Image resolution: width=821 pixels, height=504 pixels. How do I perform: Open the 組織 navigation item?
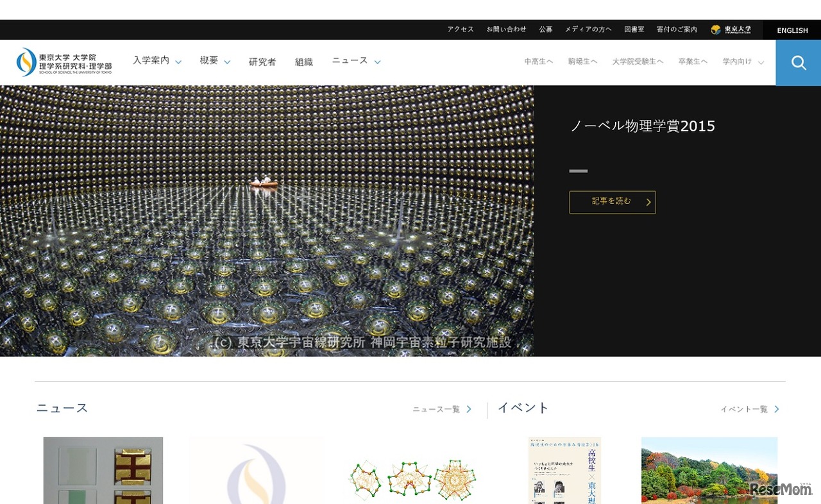pos(303,62)
